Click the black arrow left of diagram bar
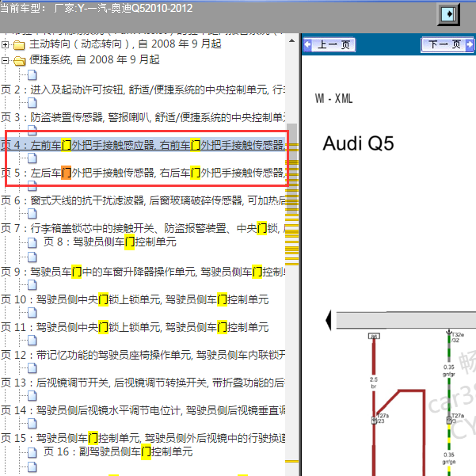This screenshot has width=476, height=476. (x=328, y=320)
